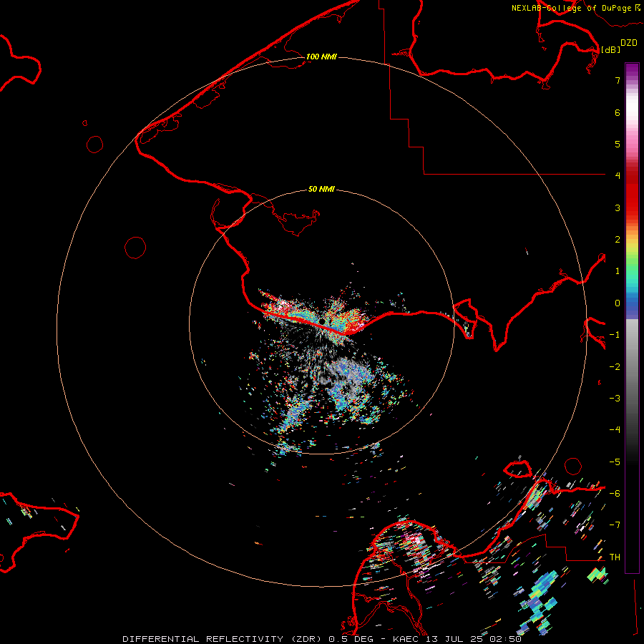Click the 3 value on the dB scale
This screenshot has height=644, width=644.
click(x=618, y=208)
